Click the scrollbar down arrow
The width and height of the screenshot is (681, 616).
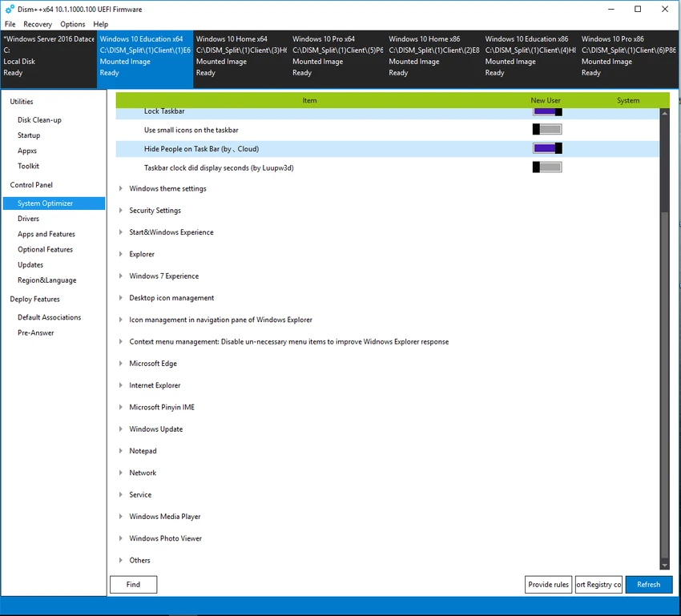pos(664,566)
